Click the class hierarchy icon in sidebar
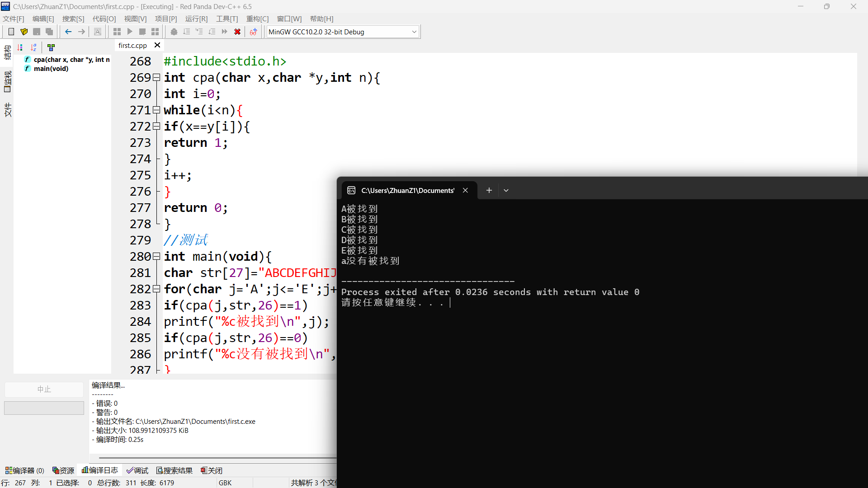Viewport: 868px width, 488px height. point(51,47)
